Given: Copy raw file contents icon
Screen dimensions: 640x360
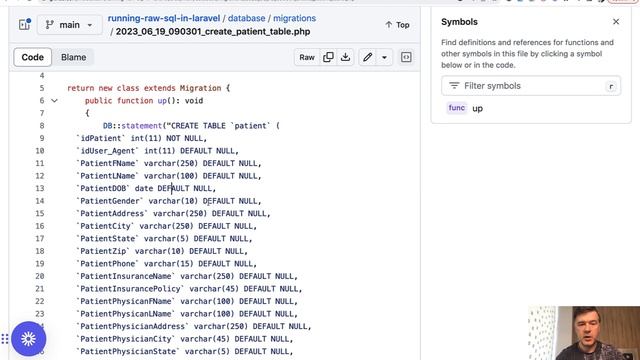Looking at the screenshot, I should tap(328, 57).
